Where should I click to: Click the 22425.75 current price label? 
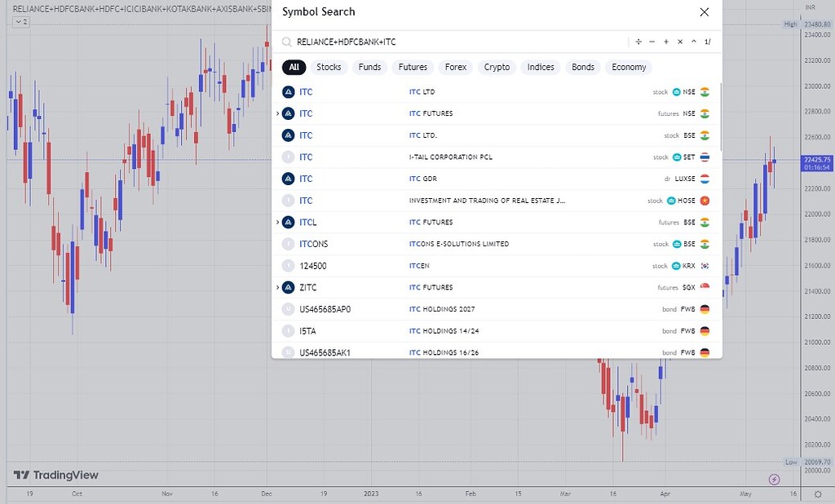pos(817,164)
